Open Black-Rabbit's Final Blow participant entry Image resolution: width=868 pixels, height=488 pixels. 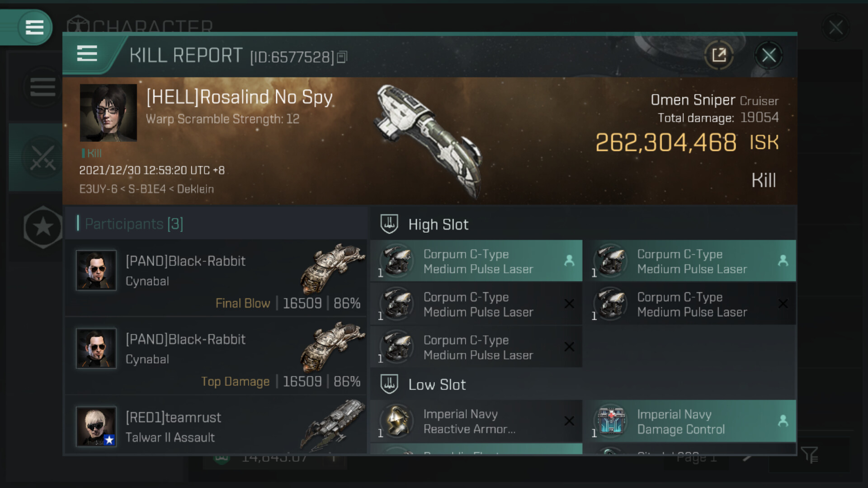(216, 278)
